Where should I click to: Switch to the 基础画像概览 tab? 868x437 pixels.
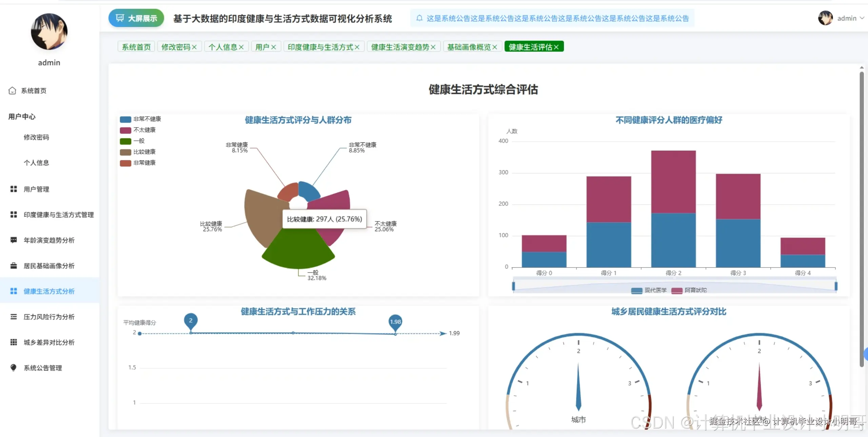tap(469, 47)
